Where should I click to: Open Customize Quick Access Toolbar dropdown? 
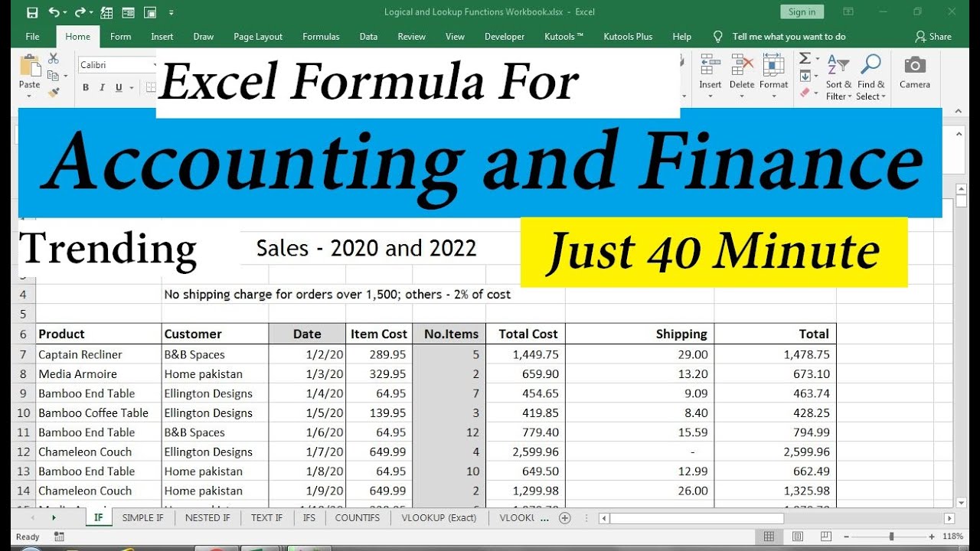[x=171, y=13]
